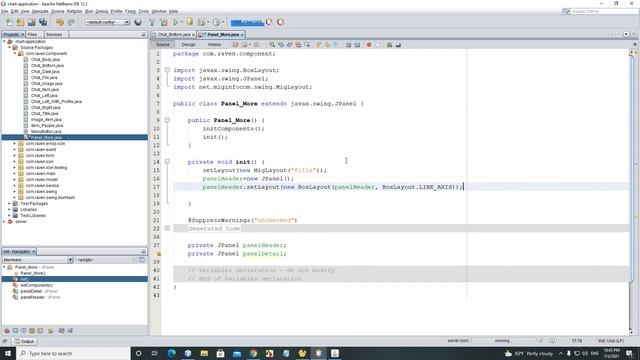Image resolution: width=640 pixels, height=360 pixels.
Task: Switch to the Chat_Bottom.java editor tab
Action: [174, 35]
